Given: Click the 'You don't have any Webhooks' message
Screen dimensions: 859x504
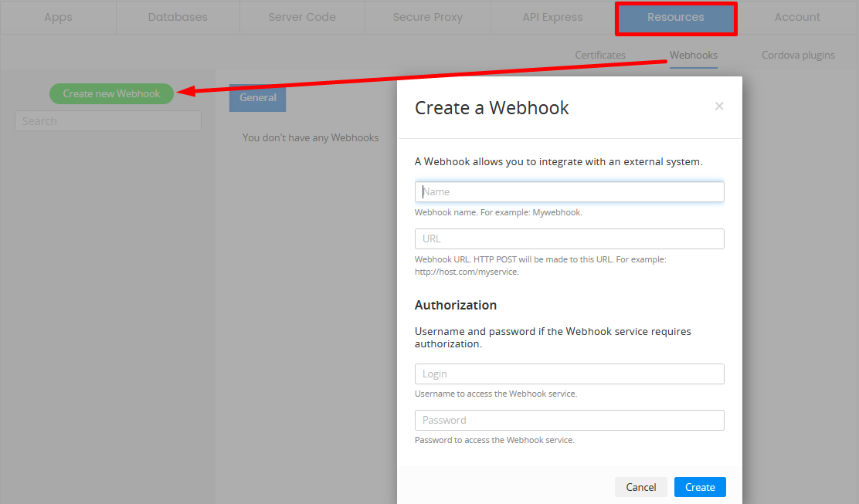Looking at the screenshot, I should point(311,138).
